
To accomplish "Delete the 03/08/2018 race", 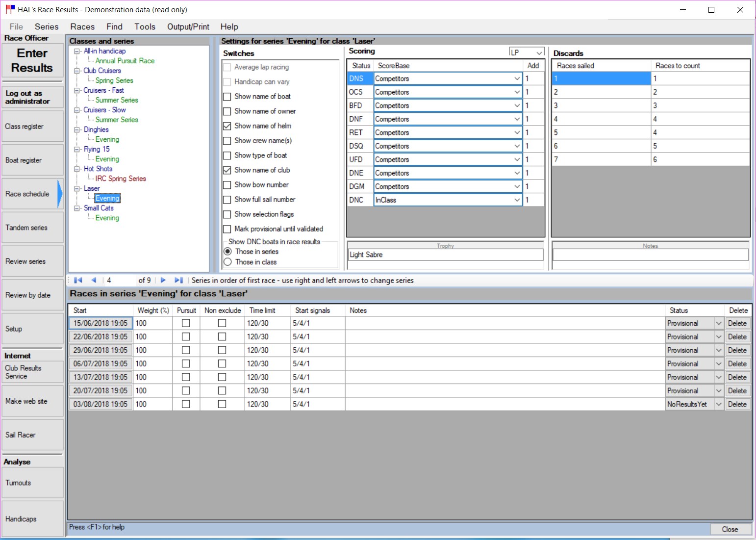I will [737, 404].
